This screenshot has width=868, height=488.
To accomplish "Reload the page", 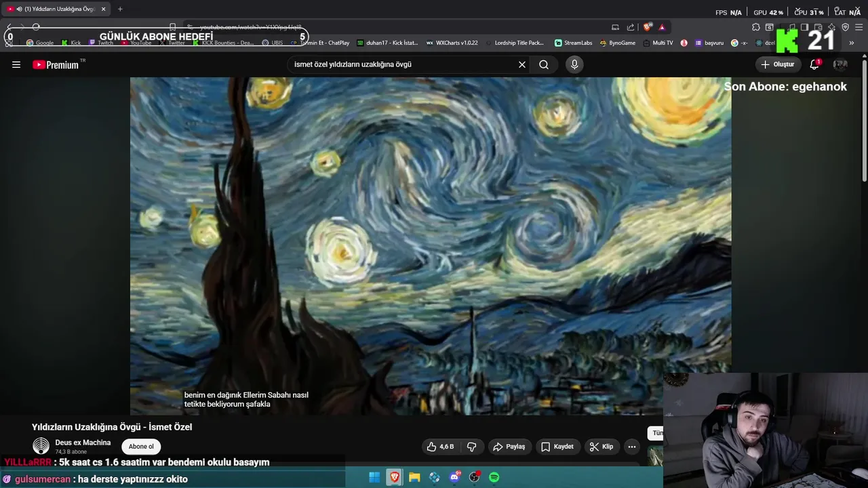I will 36,27.
